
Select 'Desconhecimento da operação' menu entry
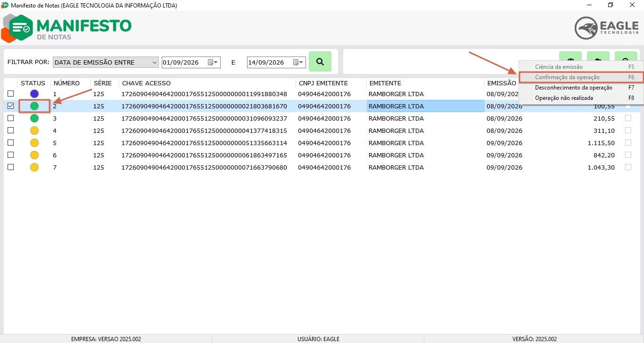(581, 88)
